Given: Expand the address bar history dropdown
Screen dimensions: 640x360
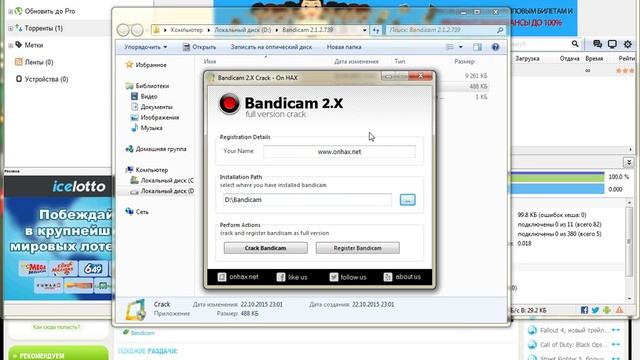Looking at the screenshot, I should [x=364, y=30].
